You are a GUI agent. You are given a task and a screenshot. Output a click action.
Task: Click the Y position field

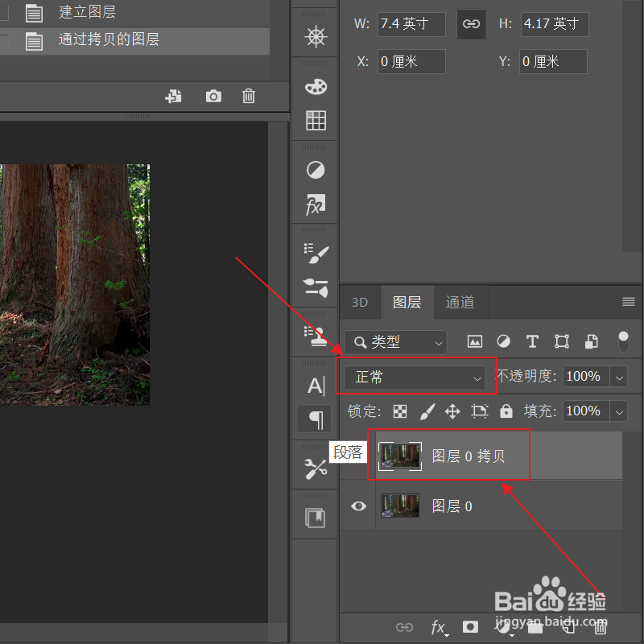[x=553, y=62]
